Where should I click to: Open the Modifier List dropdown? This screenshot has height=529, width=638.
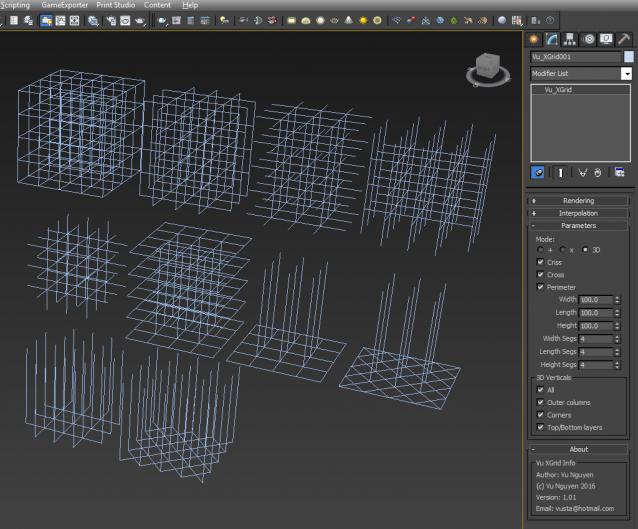(627, 74)
